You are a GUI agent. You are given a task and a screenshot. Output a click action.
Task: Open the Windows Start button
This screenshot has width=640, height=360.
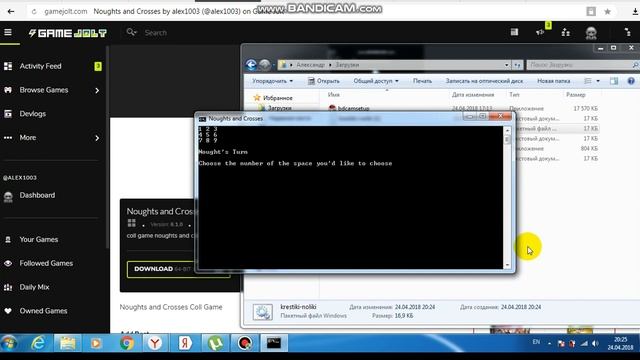click(9, 343)
